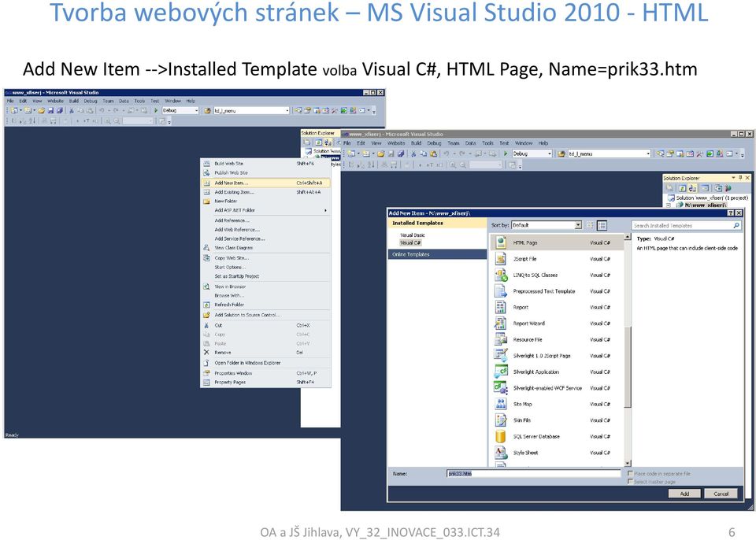Select the Resource File template icon

tap(501, 339)
